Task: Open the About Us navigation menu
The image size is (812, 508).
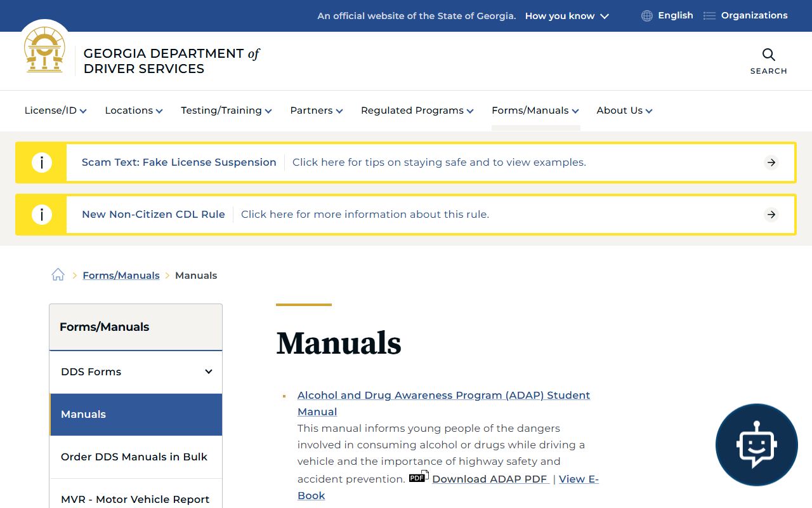Action: (624, 110)
